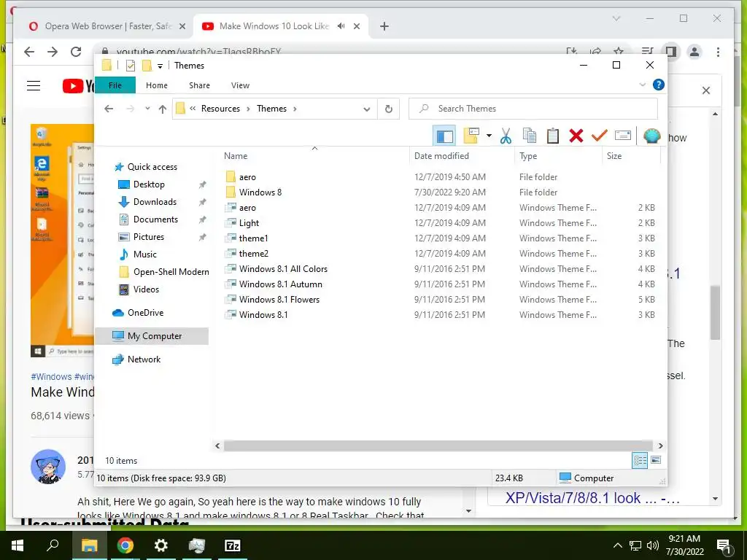This screenshot has width=747, height=560.
Task: Open Desktop in the navigation pane
Action: point(149,184)
